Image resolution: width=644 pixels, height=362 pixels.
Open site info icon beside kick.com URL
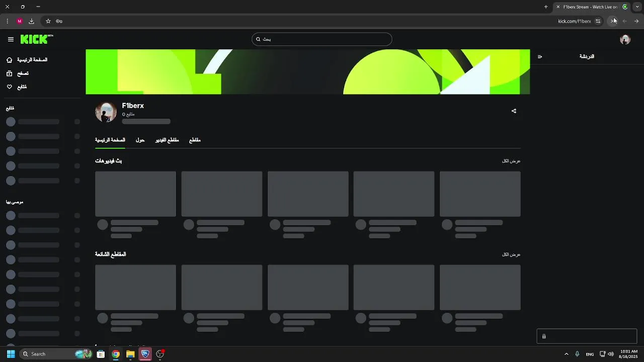click(598, 21)
